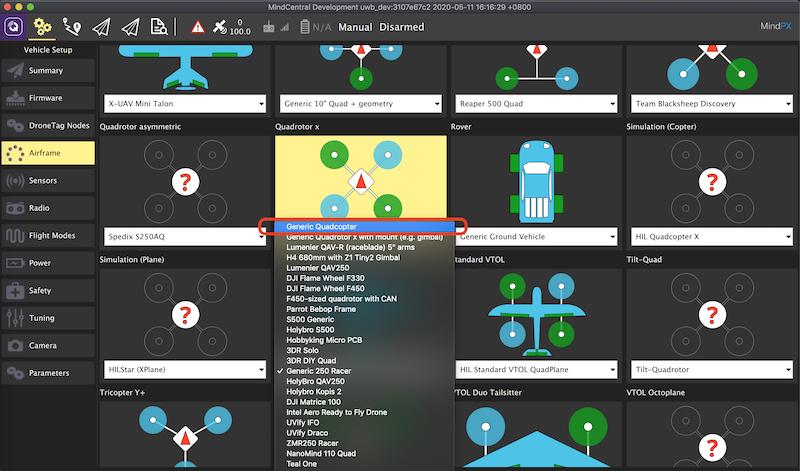This screenshot has height=471, width=800.
Task: Choose Generic Quadrotor x with mount
Action: point(364,237)
